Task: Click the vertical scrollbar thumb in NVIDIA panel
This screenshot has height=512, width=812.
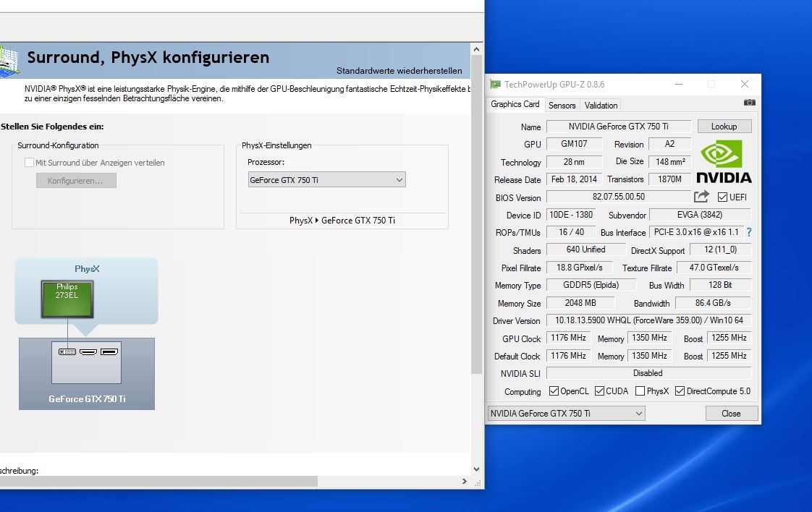Action: pos(476,214)
